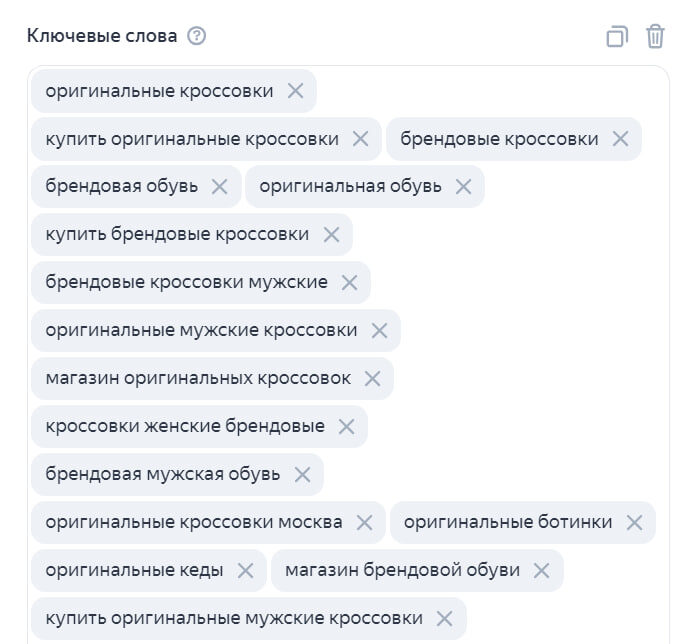Viewport: 688px width, 644px height.
Task: Delete the 'брендовые кроссовки' keyword chip
Action: coord(620,139)
